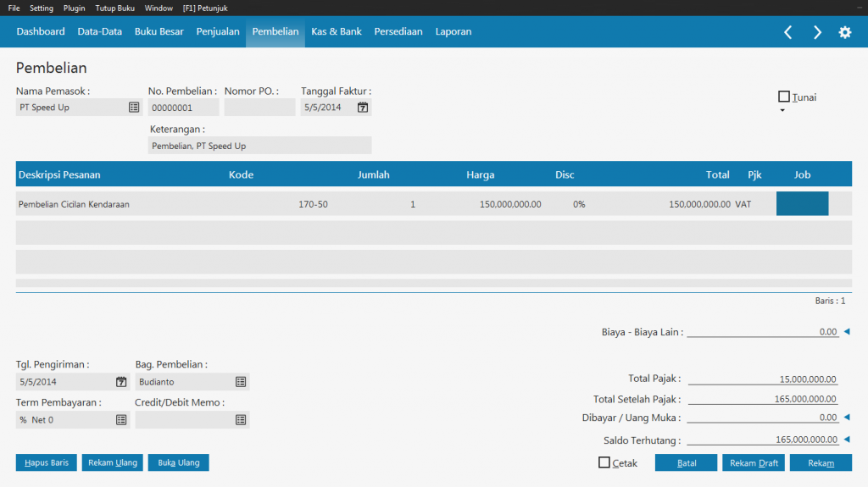Screen dimensions: 868x487
Task: Open the Tutup Buku menu
Action: tap(114, 8)
